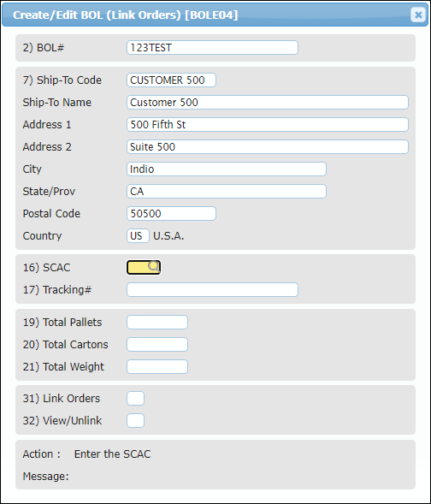This screenshot has width=431, height=504.
Task: Select the dialog title bar text
Action: click(x=125, y=15)
